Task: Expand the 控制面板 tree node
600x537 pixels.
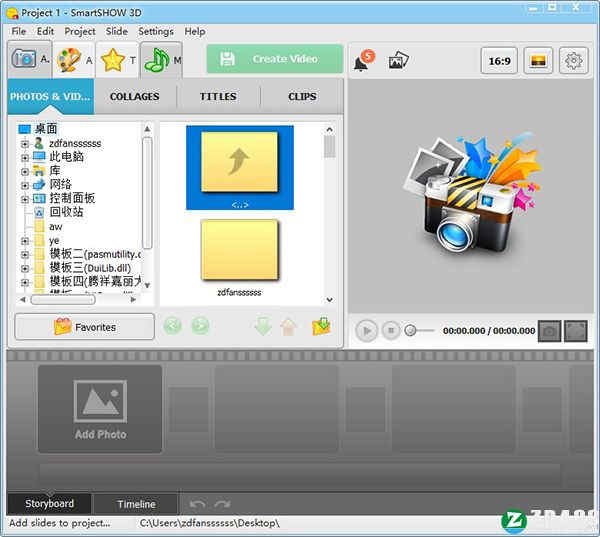Action: click(x=24, y=199)
